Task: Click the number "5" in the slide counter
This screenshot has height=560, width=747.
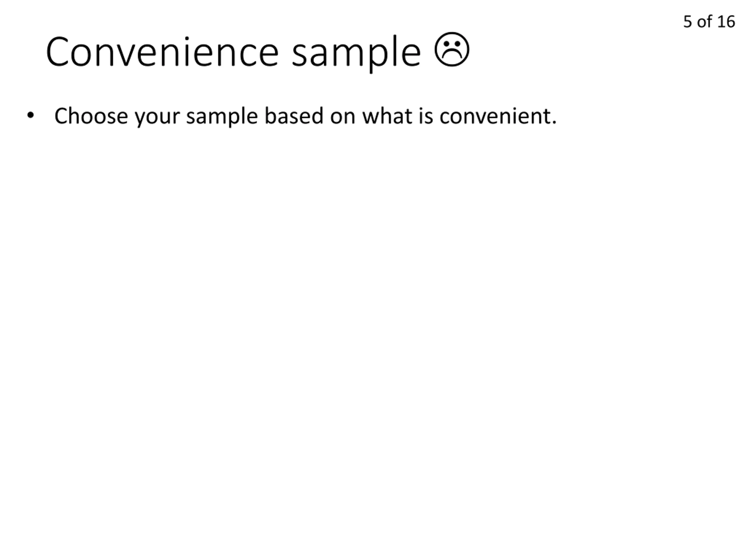Action: tap(687, 22)
